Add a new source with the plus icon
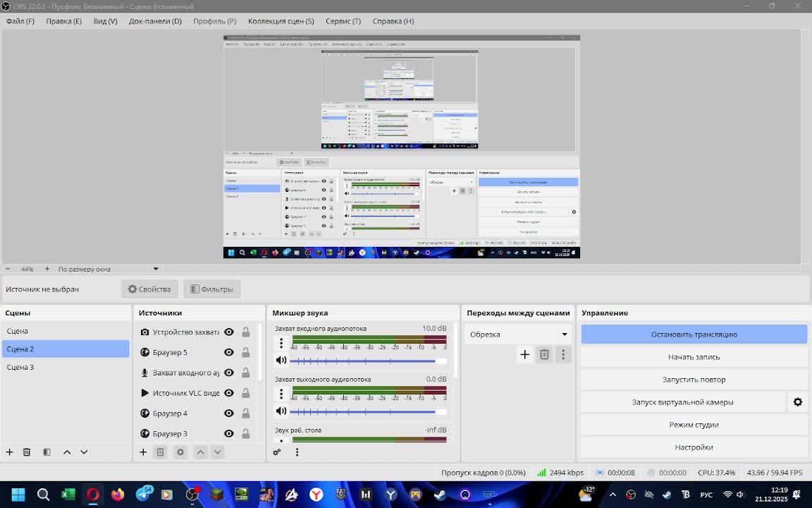812x508 pixels. click(143, 452)
